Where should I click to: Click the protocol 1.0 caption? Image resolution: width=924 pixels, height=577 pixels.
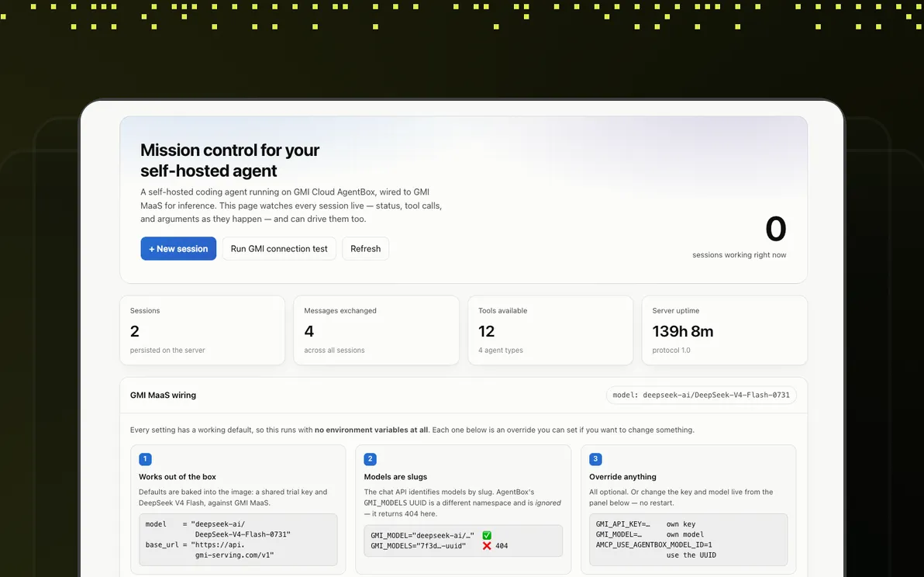[x=671, y=350]
